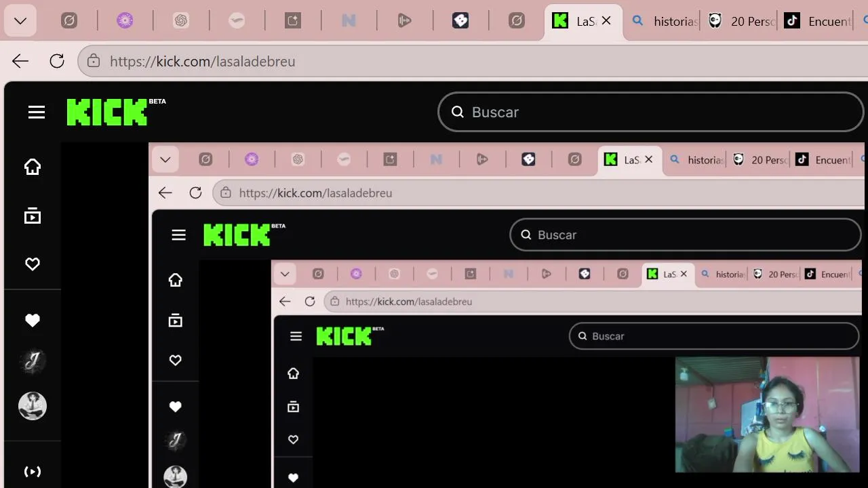This screenshot has width=868, height=488.
Task: Switch to the play-waveform icon tab
Action: pyautogui.click(x=405, y=21)
